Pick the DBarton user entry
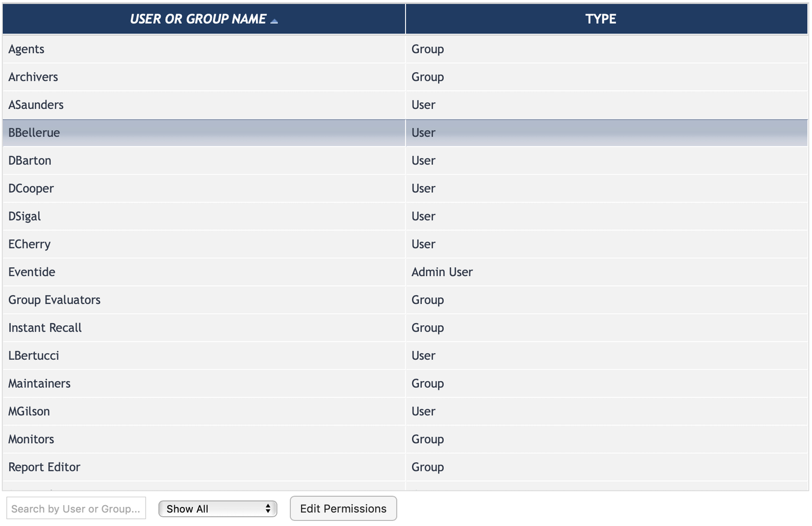This screenshot has height=526, width=812. pyautogui.click(x=30, y=161)
